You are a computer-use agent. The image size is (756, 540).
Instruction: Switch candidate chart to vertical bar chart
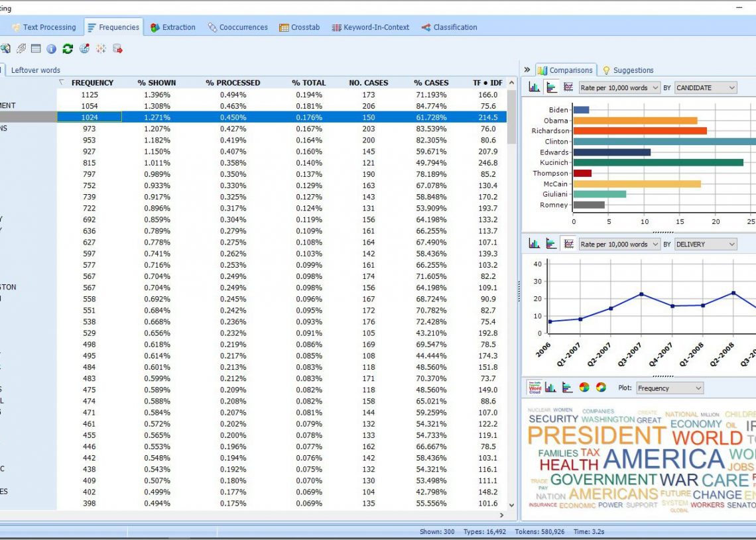click(534, 87)
